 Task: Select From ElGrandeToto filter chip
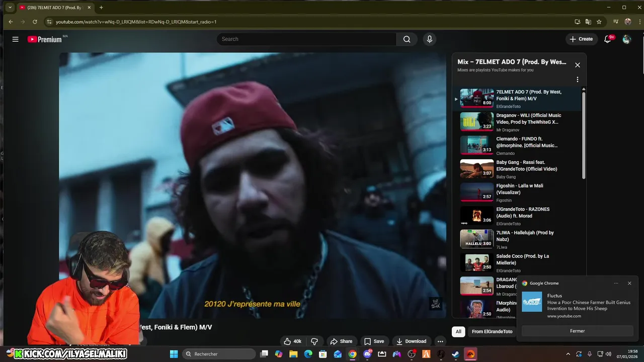[x=492, y=331]
